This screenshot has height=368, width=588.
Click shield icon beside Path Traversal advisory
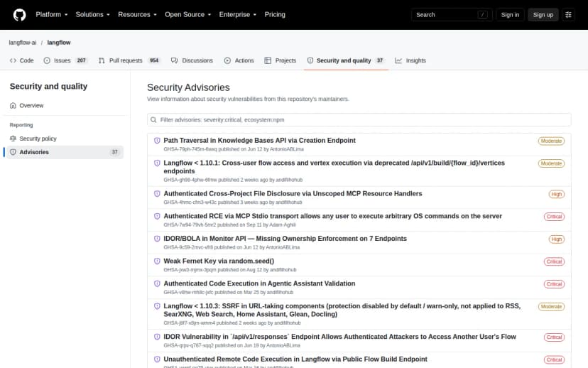coord(157,141)
